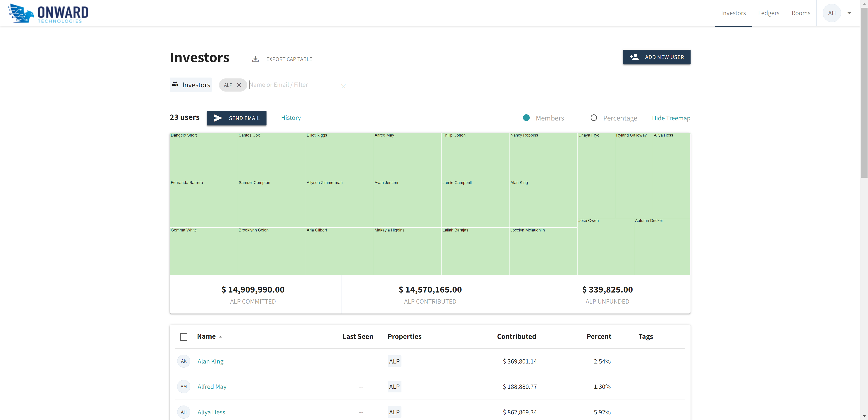Image resolution: width=868 pixels, height=420 pixels.
Task: Click the ALP property tag for Alfred May
Action: pos(394,387)
